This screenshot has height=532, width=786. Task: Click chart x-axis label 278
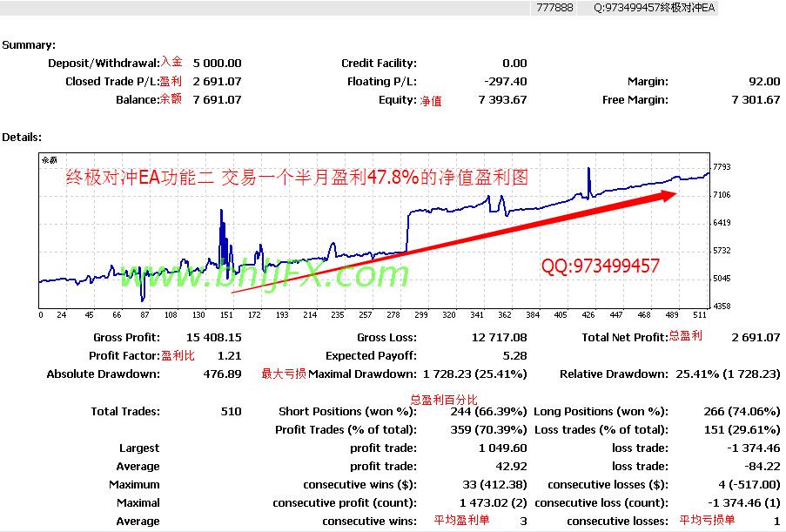click(393, 315)
